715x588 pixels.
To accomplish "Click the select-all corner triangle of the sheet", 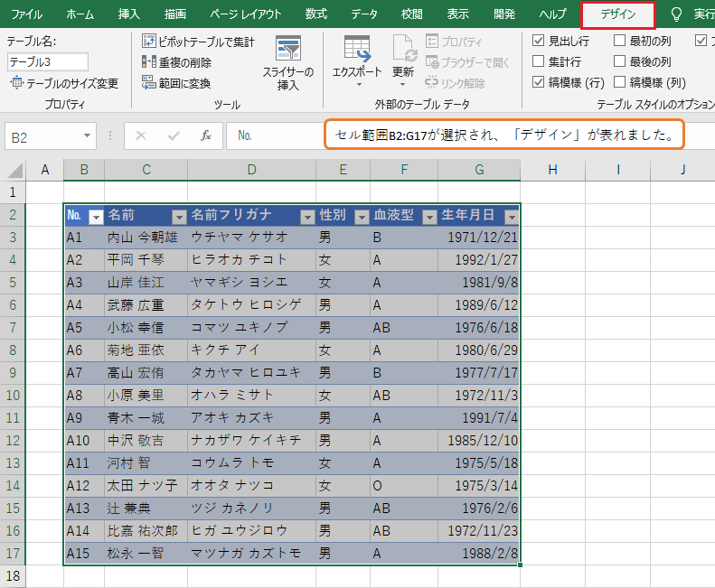I will [15, 171].
